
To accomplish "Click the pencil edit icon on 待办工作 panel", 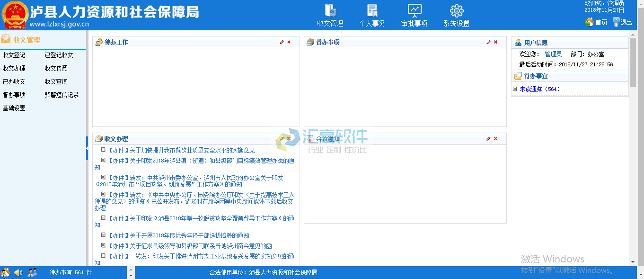I will tap(282, 42).
